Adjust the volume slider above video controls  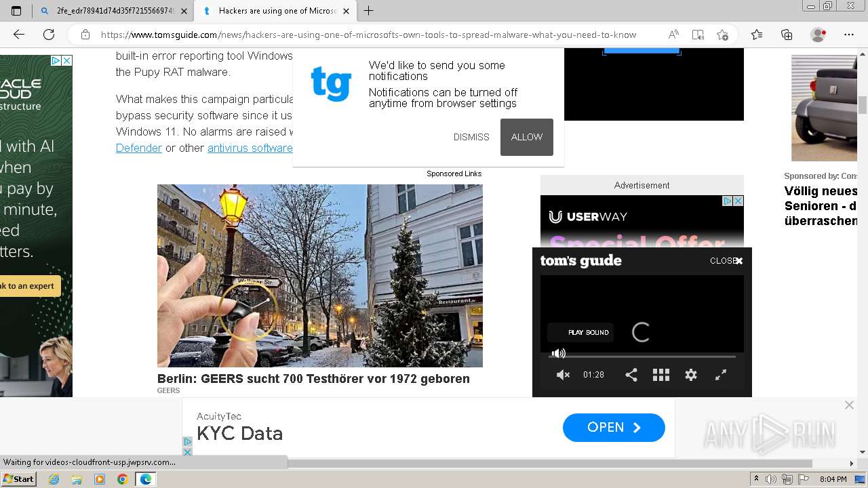pos(558,353)
